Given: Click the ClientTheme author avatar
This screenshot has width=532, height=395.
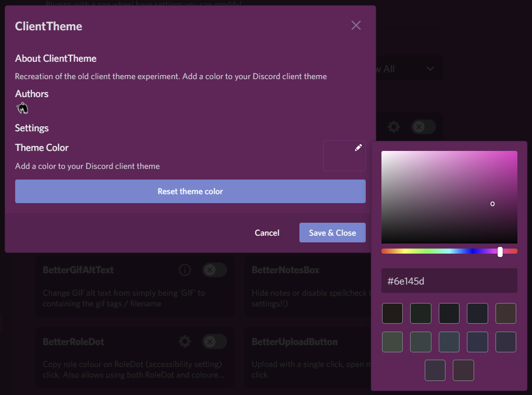Looking at the screenshot, I should coord(22,107).
